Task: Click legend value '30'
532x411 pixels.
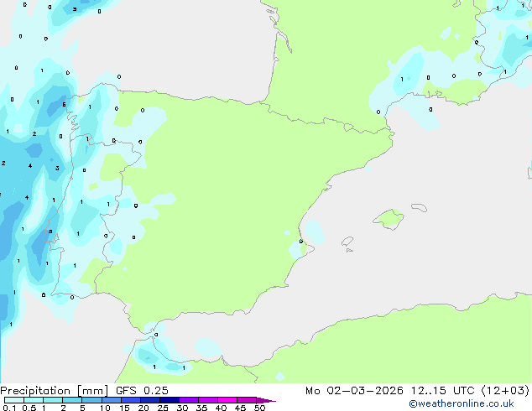Action: (182, 408)
